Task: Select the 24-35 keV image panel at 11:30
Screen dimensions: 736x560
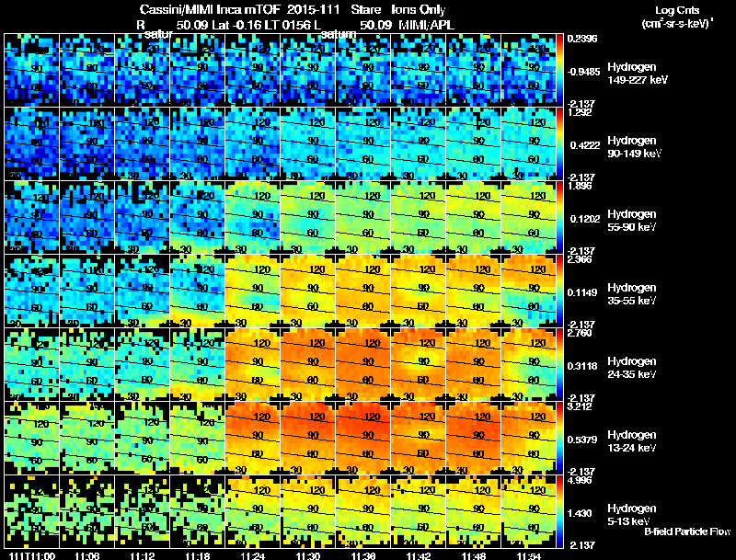Action: pyautogui.click(x=308, y=365)
